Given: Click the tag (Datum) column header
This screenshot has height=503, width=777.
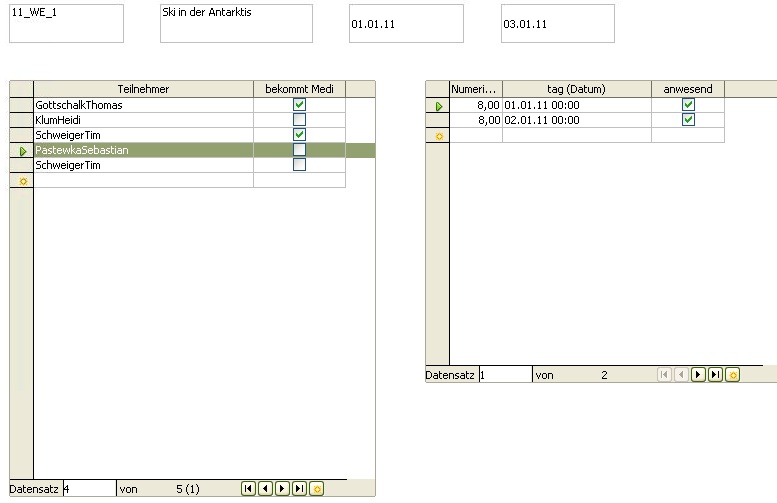Looking at the screenshot, I should (x=576, y=89).
